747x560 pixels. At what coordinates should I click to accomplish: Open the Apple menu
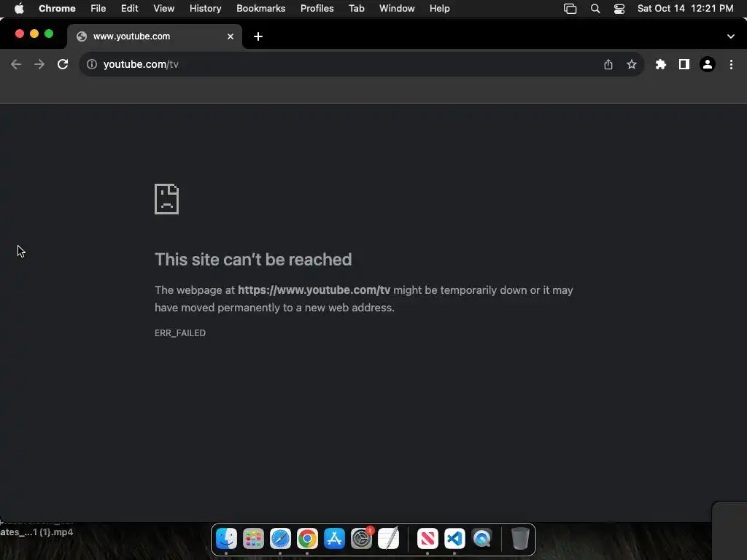click(x=19, y=9)
